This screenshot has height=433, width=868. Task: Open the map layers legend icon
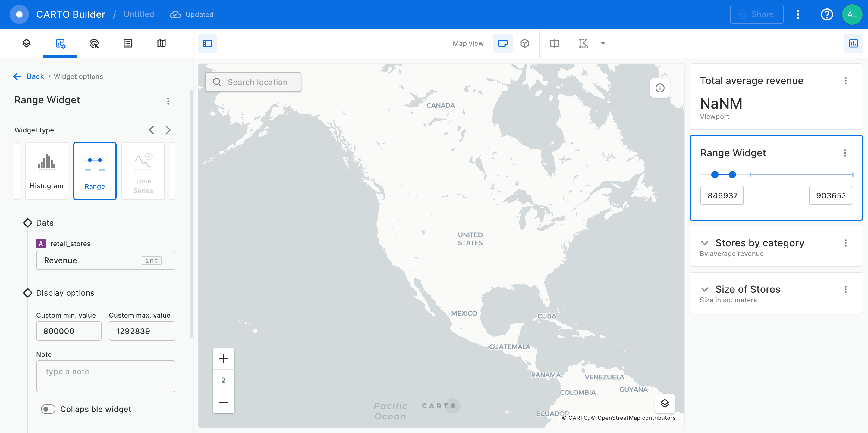pyautogui.click(x=665, y=403)
